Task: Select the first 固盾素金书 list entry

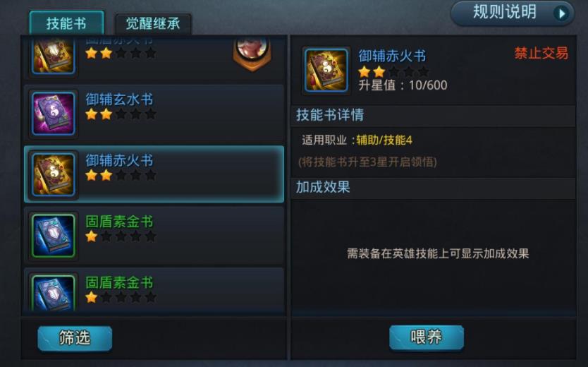Action: 154,236
